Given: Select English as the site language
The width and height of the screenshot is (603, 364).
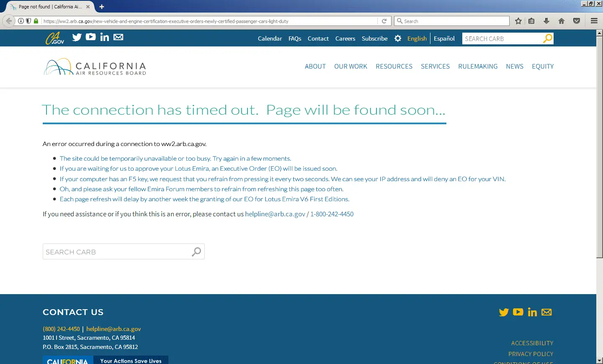Looking at the screenshot, I should tap(417, 38).
